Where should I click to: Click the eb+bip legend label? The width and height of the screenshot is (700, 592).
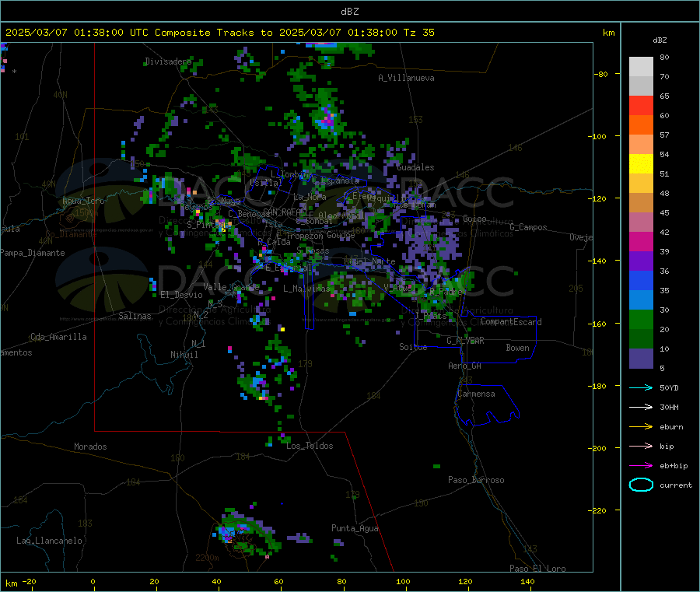click(x=674, y=466)
